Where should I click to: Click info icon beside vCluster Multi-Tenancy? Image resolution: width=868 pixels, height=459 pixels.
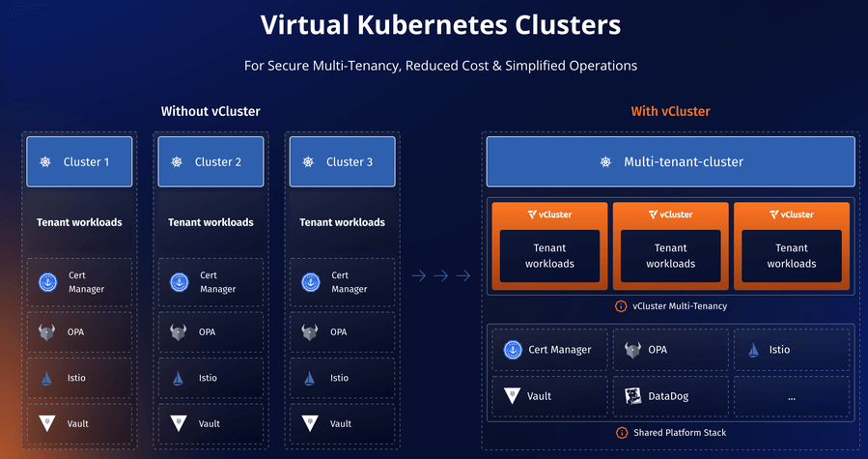click(621, 306)
